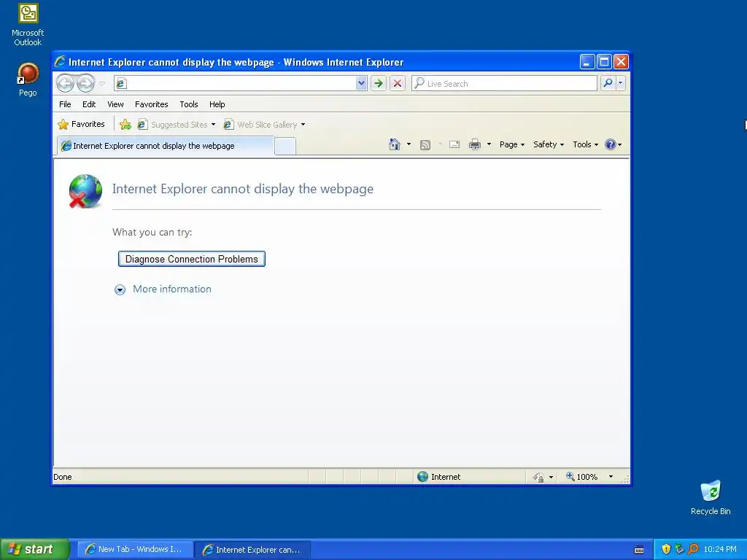This screenshot has height=560, width=747.
Task: Open the Favorites menu in menu bar
Action: click(x=152, y=104)
